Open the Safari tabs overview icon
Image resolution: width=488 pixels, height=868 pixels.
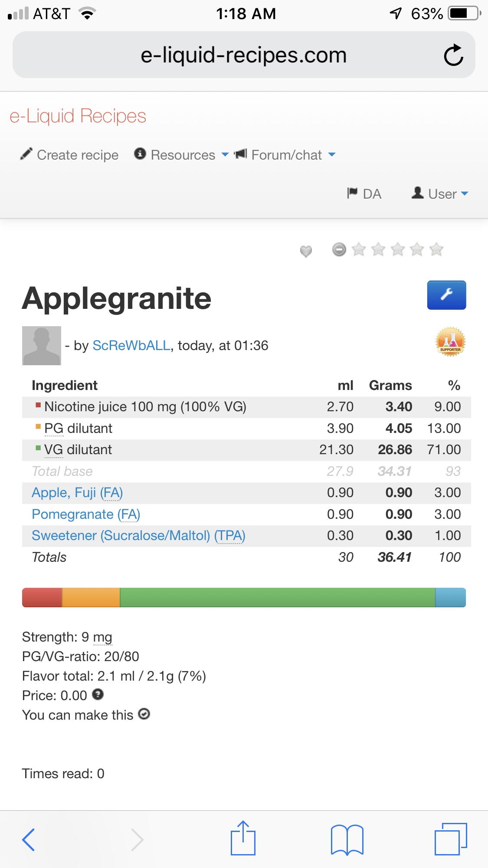tap(450, 839)
